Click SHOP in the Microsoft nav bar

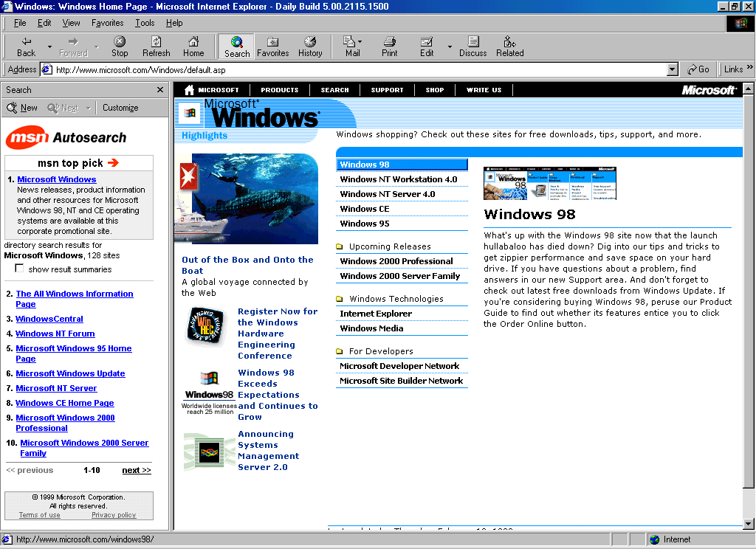[435, 89]
